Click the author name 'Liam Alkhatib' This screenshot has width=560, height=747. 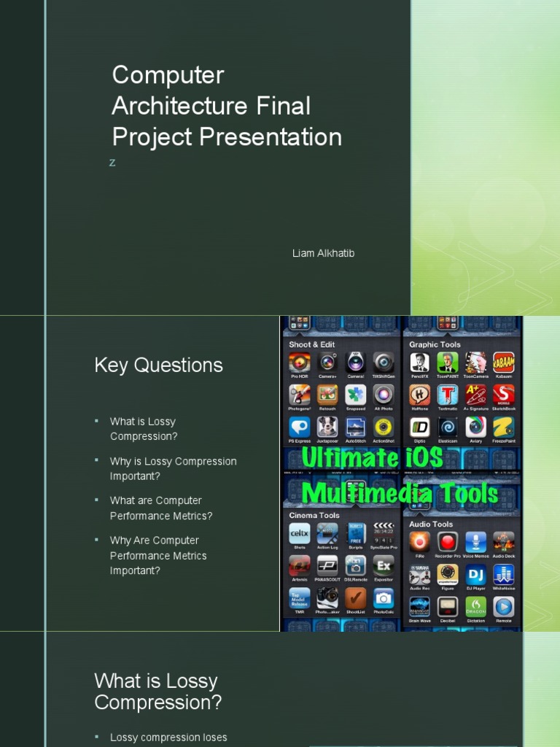pos(323,253)
